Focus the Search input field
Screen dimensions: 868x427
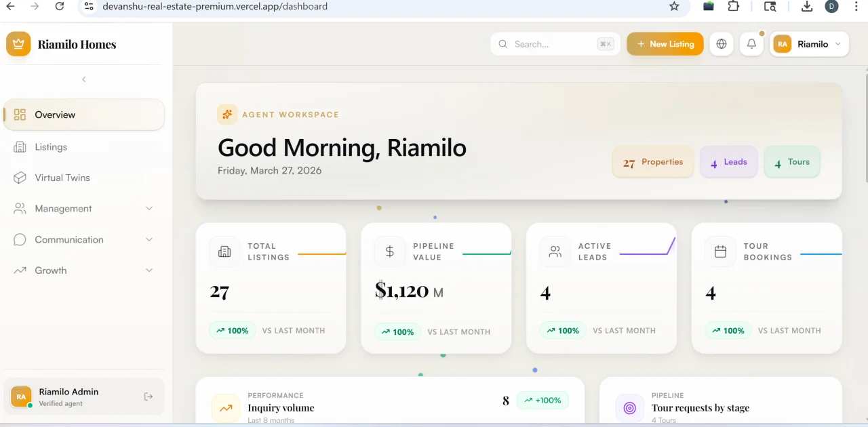tap(555, 44)
